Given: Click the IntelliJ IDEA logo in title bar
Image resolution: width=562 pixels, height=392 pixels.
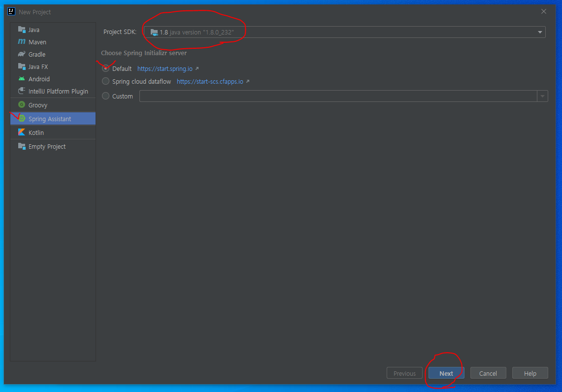Looking at the screenshot, I should [x=11, y=11].
